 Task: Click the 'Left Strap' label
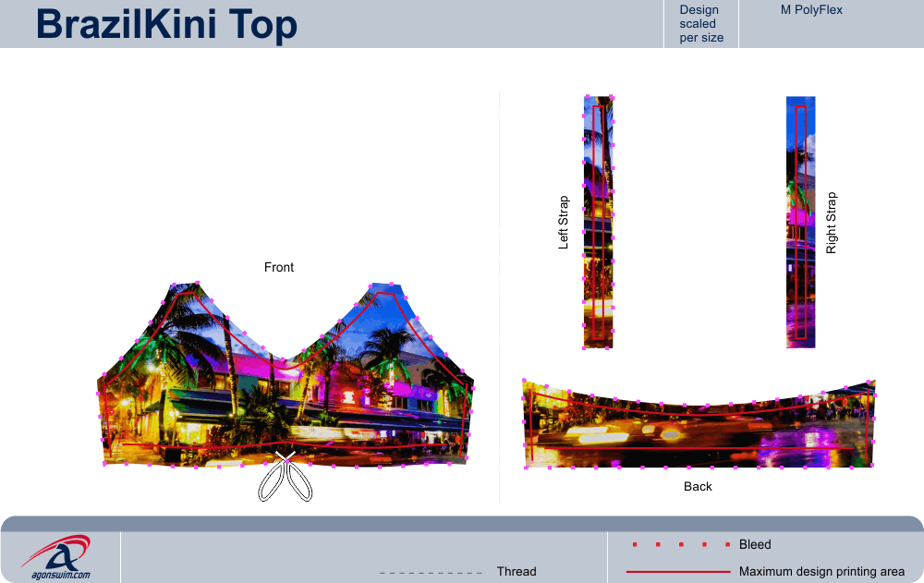click(564, 223)
